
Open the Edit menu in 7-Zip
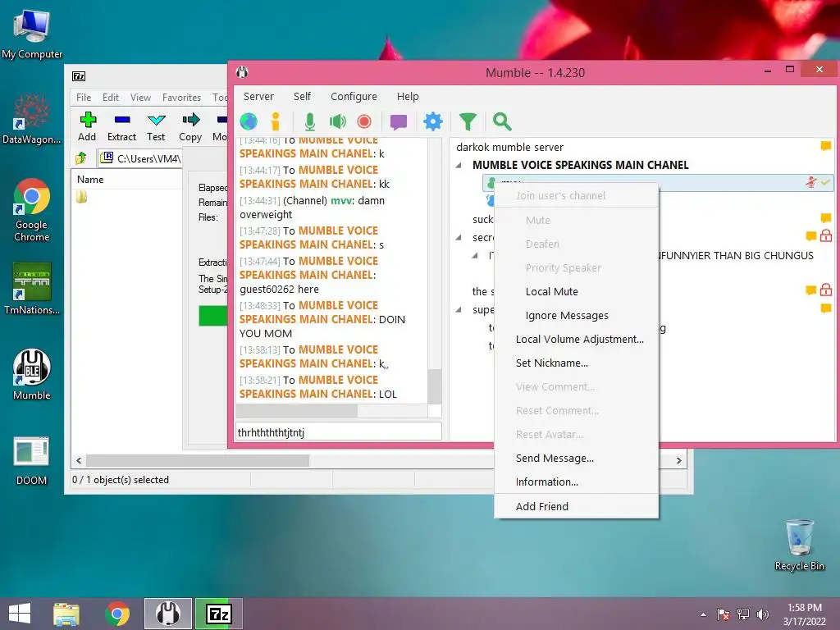click(x=111, y=97)
